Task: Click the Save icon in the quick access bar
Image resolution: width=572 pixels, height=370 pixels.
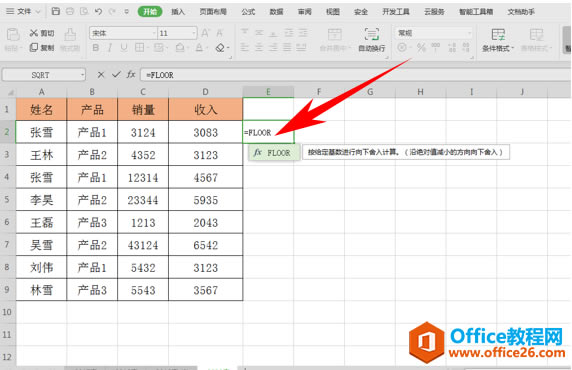Action: click(x=55, y=11)
